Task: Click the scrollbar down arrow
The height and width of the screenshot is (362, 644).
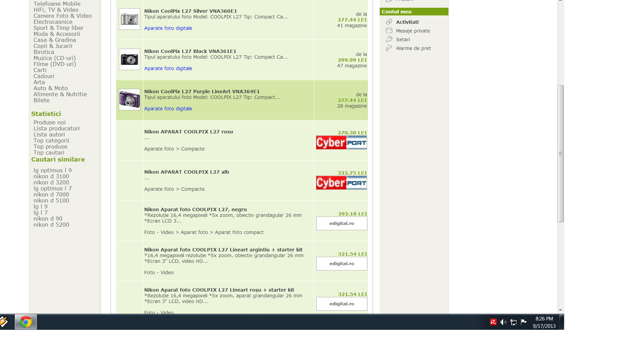Action: click(560, 310)
